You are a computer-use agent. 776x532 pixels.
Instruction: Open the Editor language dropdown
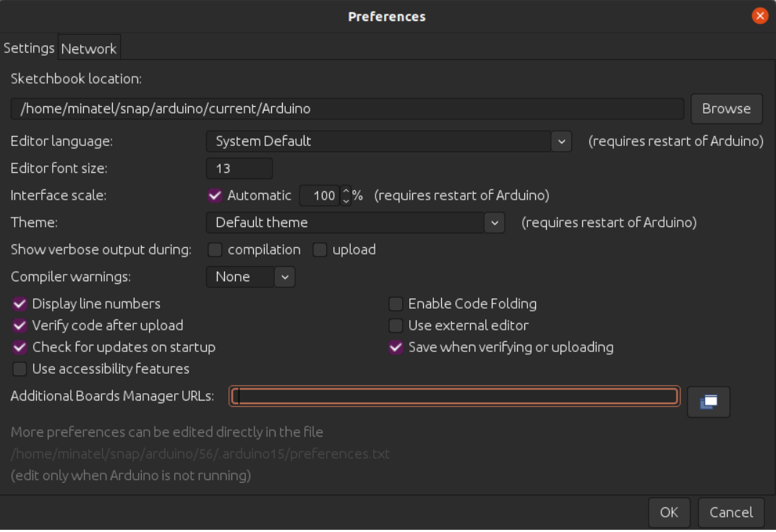pos(561,142)
